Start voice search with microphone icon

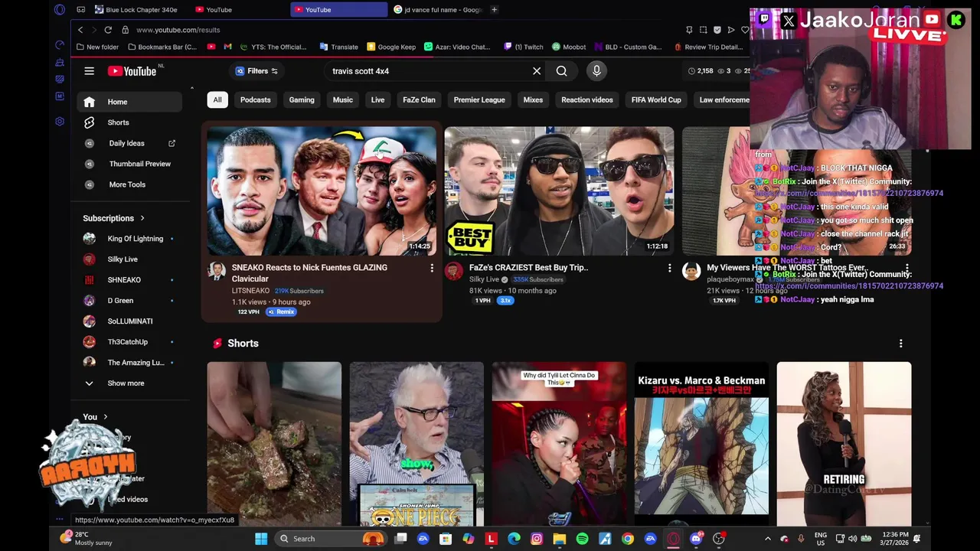coord(596,71)
